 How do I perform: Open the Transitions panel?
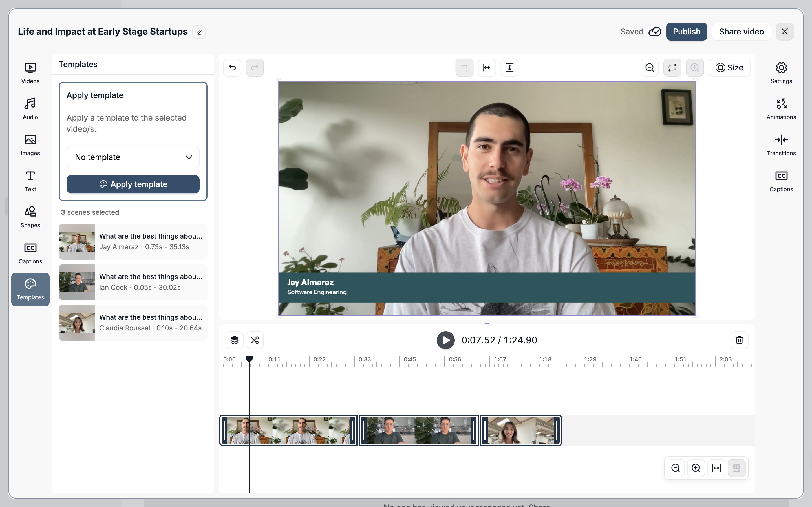click(781, 145)
